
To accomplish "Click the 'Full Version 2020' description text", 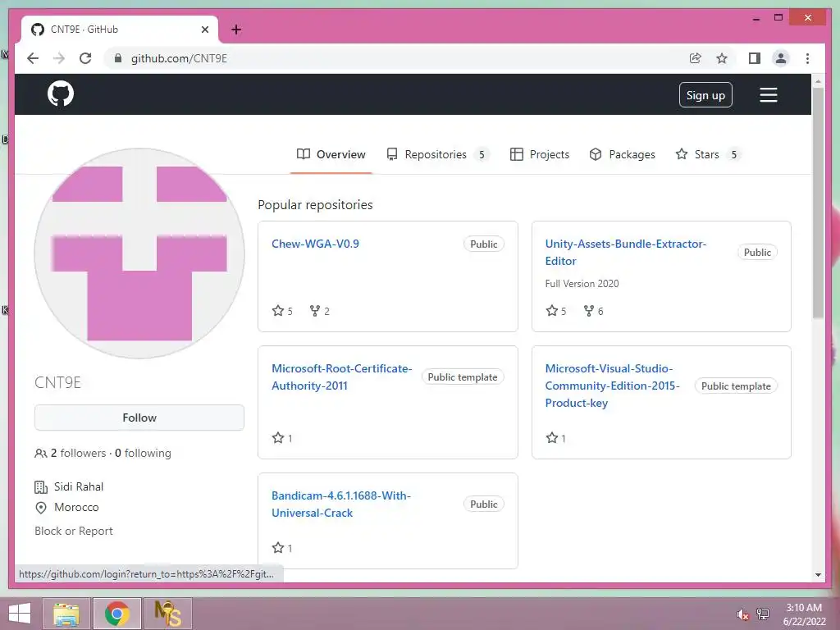I will [x=582, y=283].
